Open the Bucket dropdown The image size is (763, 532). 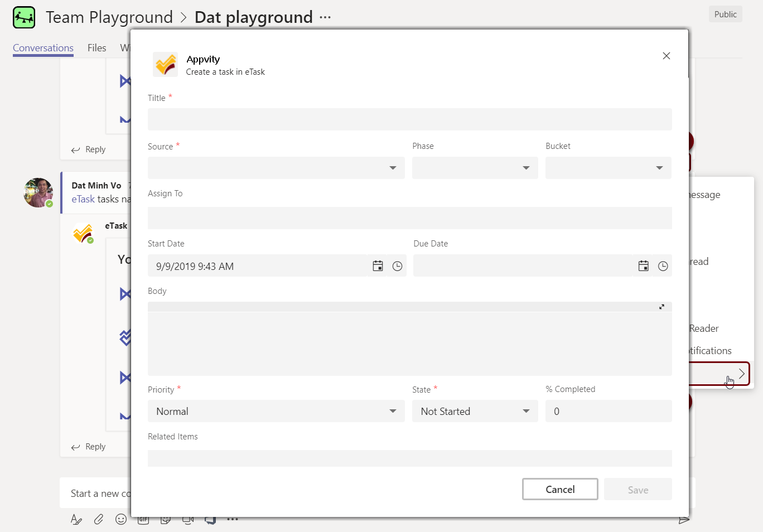tap(608, 168)
